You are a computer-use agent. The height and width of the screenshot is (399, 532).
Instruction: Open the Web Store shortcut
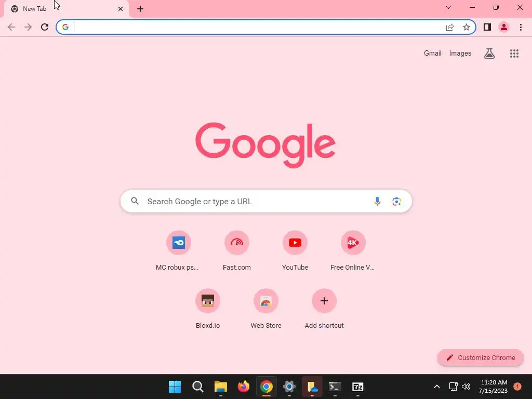266,309
